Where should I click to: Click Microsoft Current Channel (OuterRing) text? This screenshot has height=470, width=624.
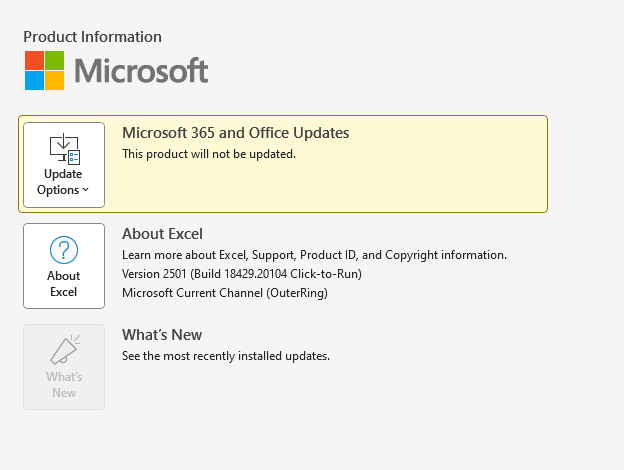[224, 293]
